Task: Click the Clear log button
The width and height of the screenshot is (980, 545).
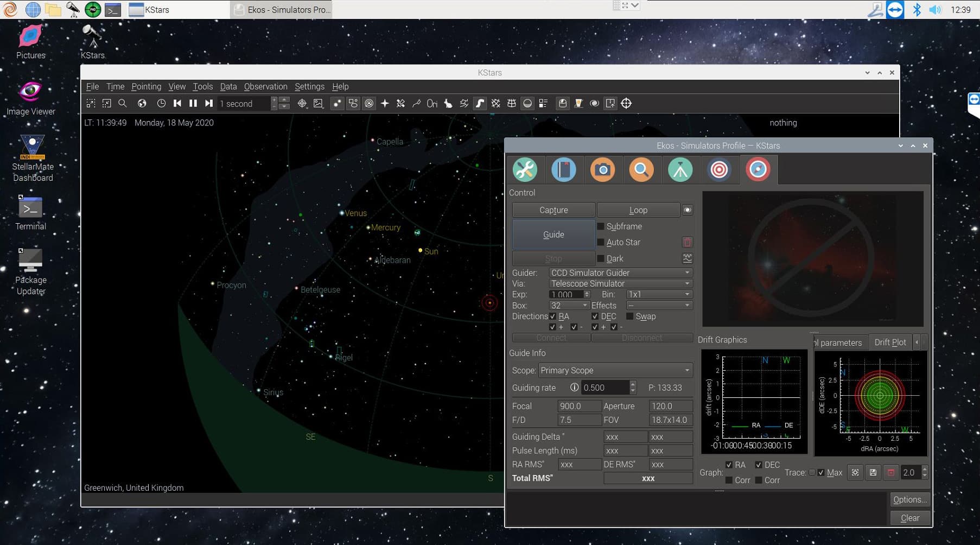Action: pyautogui.click(x=910, y=518)
